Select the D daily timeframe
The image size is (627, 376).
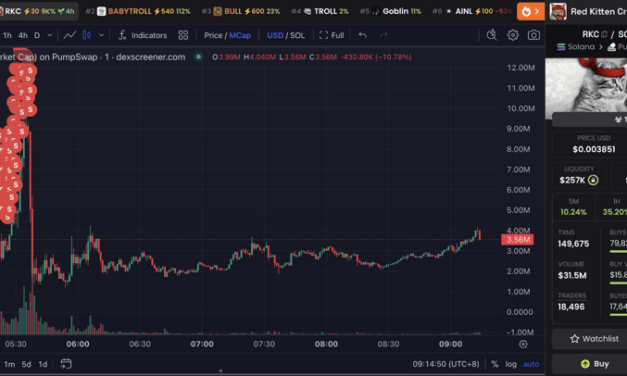tap(37, 36)
